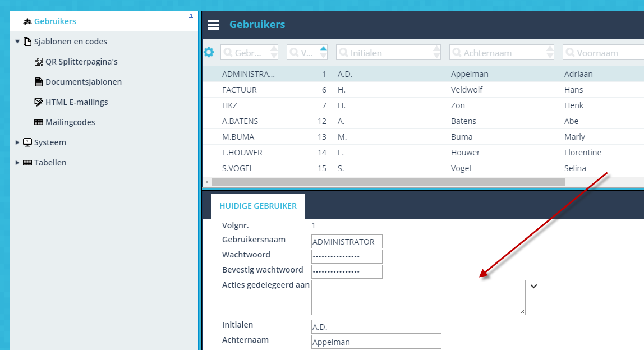Expand the Systeem tree node
The width and height of the screenshot is (644, 350).
pyautogui.click(x=17, y=142)
